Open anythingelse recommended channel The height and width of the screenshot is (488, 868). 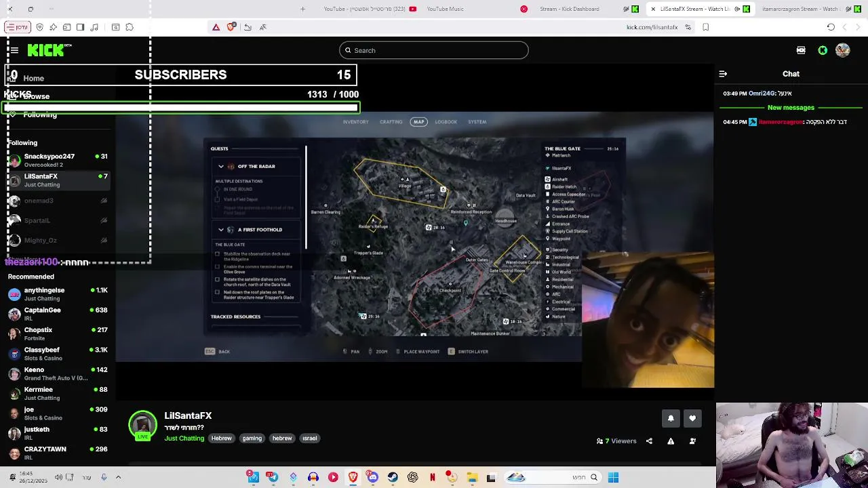pos(58,294)
